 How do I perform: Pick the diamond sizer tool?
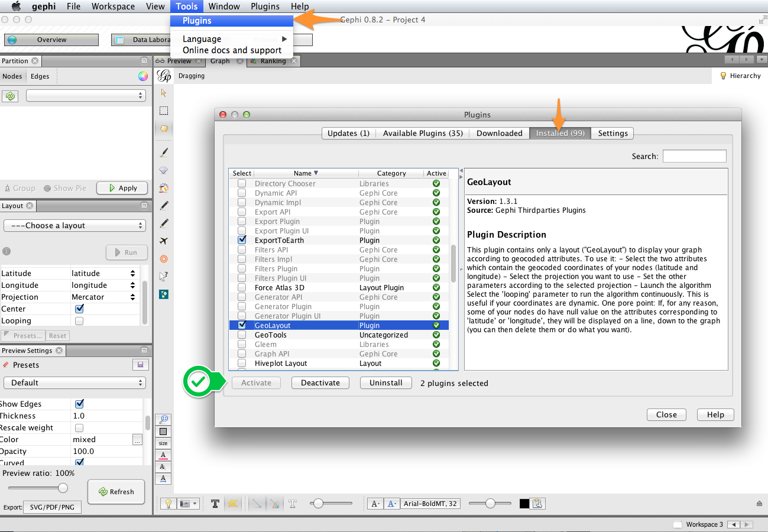pos(164,170)
